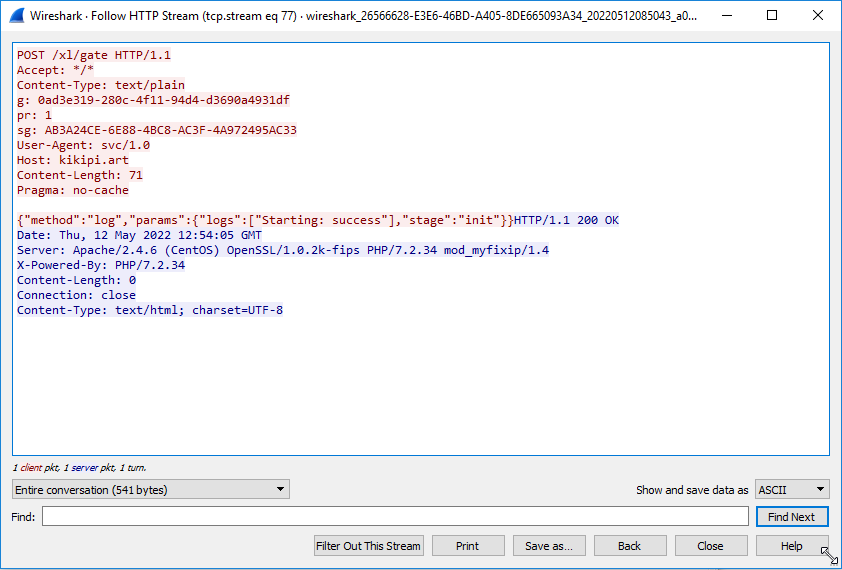Viewport: 842px width, 570px height.
Task: Minimize the Follow HTTP Stream window
Action: pyautogui.click(x=725, y=16)
